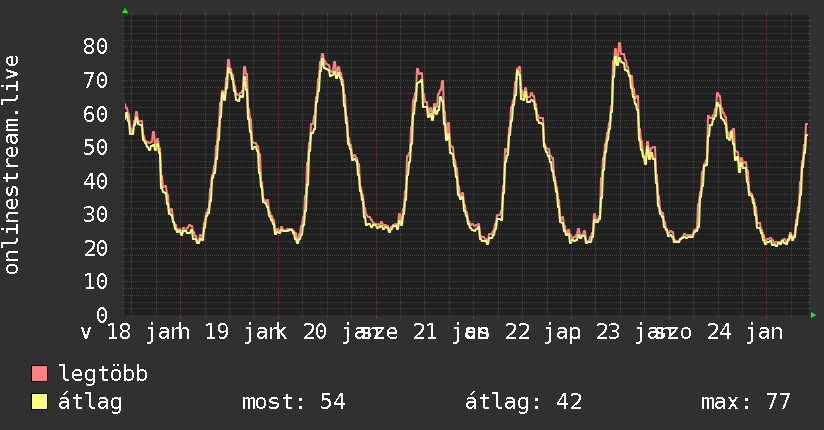Click the green arrow atop the y-axis
Viewport: 824px width, 430px height.
click(125, 11)
